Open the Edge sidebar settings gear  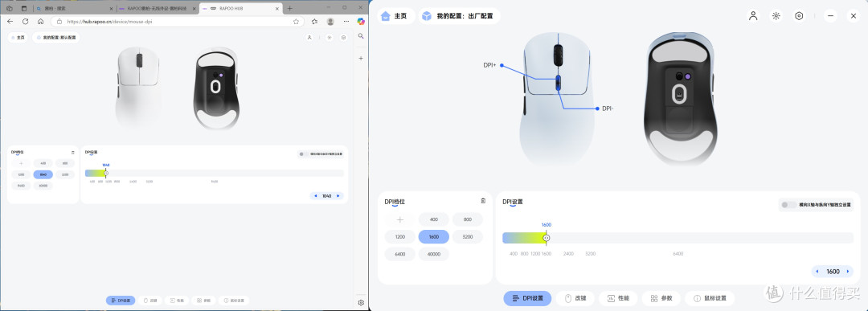click(x=361, y=303)
